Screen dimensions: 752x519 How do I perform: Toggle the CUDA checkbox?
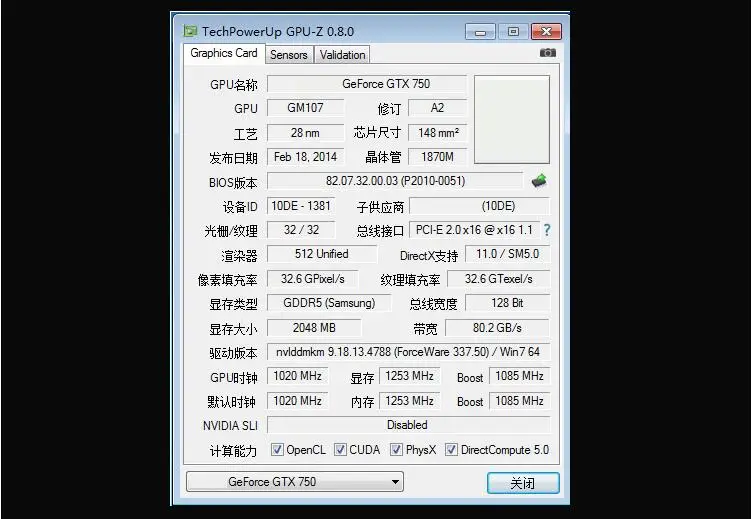pyautogui.click(x=340, y=449)
